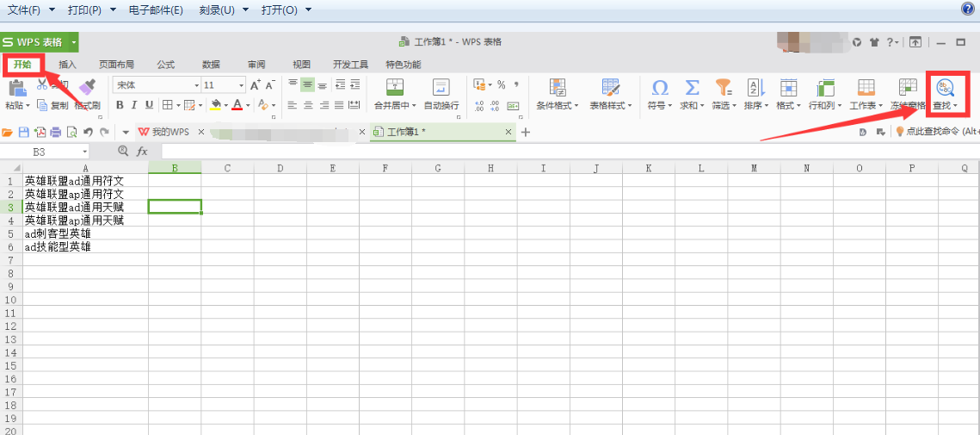Select column header F
This screenshot has height=435, width=980.
(x=385, y=167)
